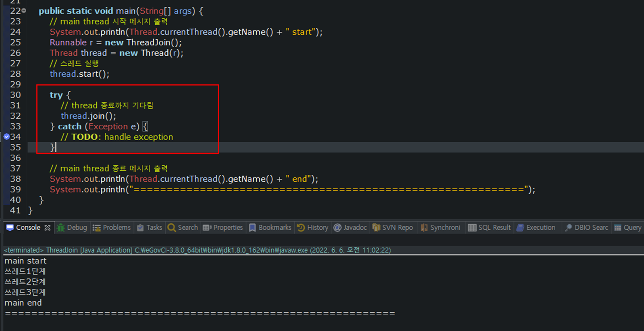This screenshot has height=331, width=644.
Task: Click the Execution tab icon
Action: pyautogui.click(x=520, y=228)
